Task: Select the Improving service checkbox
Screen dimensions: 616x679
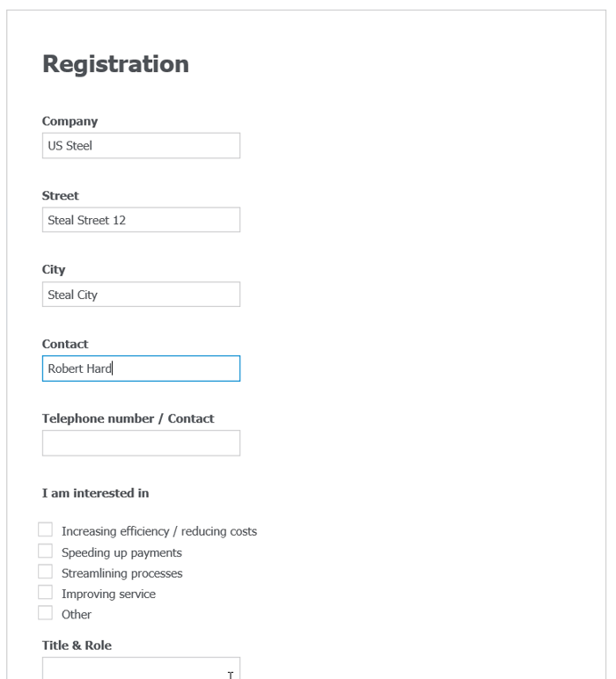Action: tap(46, 593)
